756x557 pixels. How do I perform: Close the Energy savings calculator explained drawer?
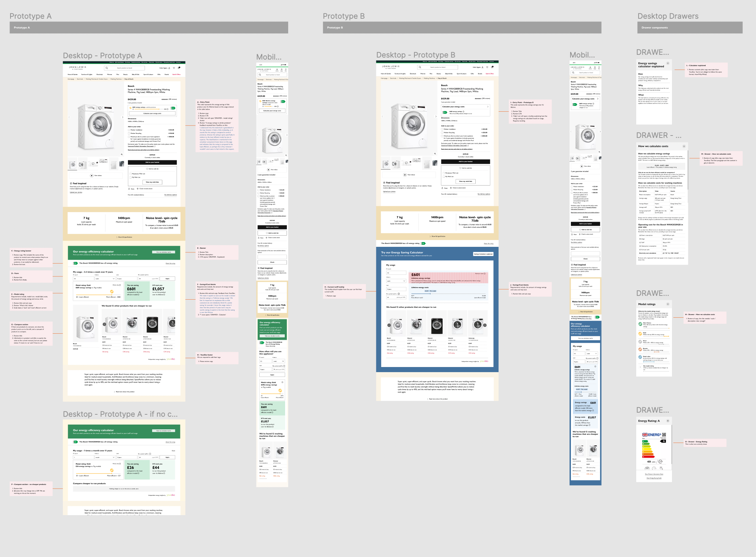click(668, 63)
